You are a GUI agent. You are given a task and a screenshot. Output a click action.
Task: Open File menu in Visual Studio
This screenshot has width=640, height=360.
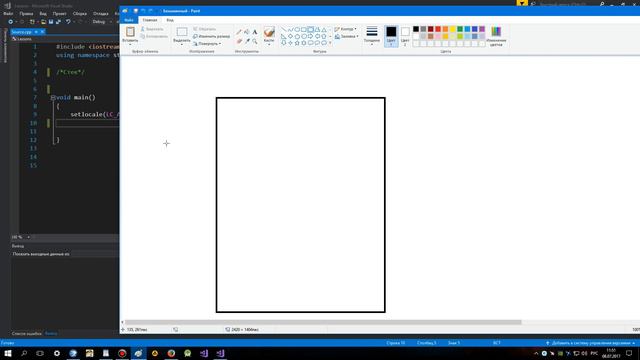point(8,13)
